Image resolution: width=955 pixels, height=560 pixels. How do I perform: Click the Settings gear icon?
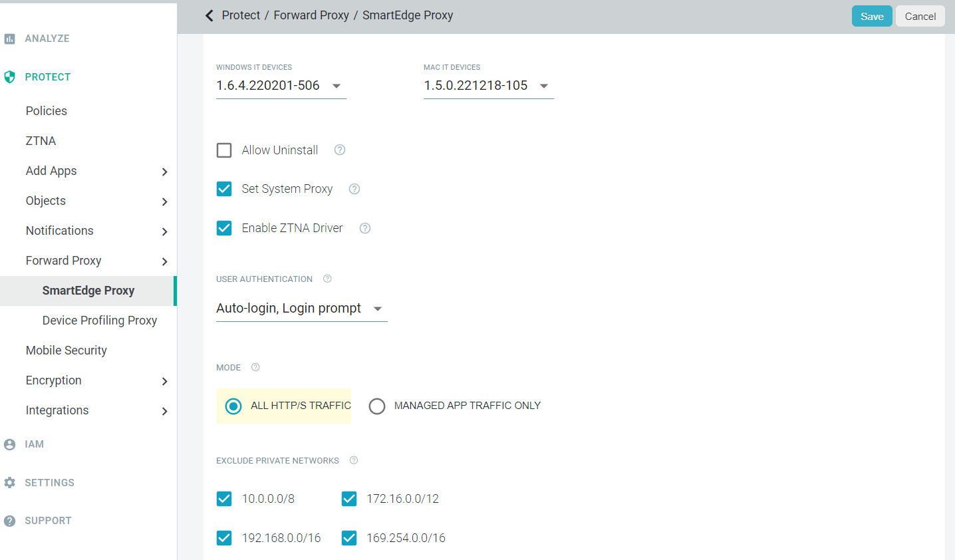pyautogui.click(x=9, y=483)
